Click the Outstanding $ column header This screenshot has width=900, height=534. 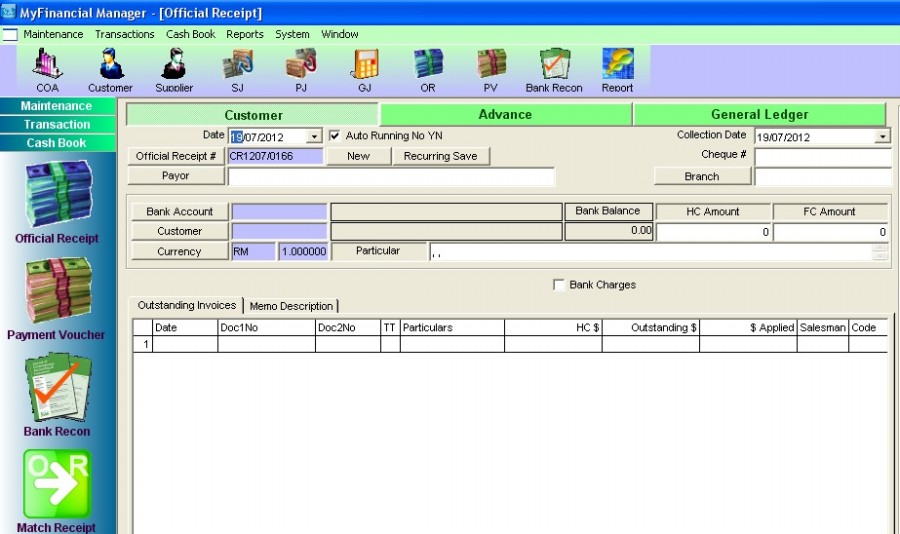651,328
